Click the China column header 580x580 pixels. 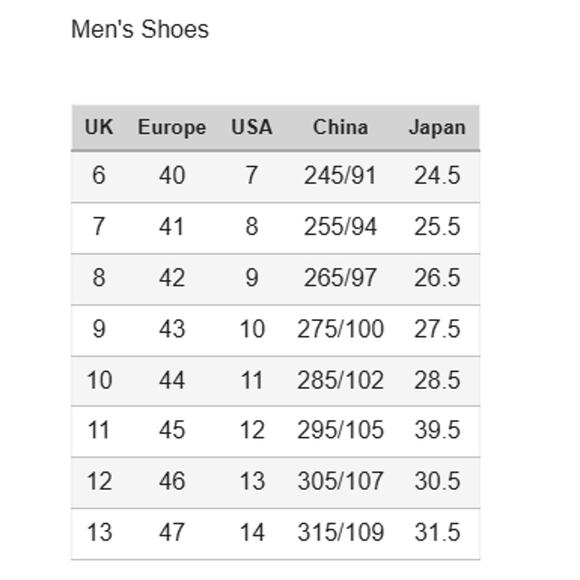pos(341,127)
